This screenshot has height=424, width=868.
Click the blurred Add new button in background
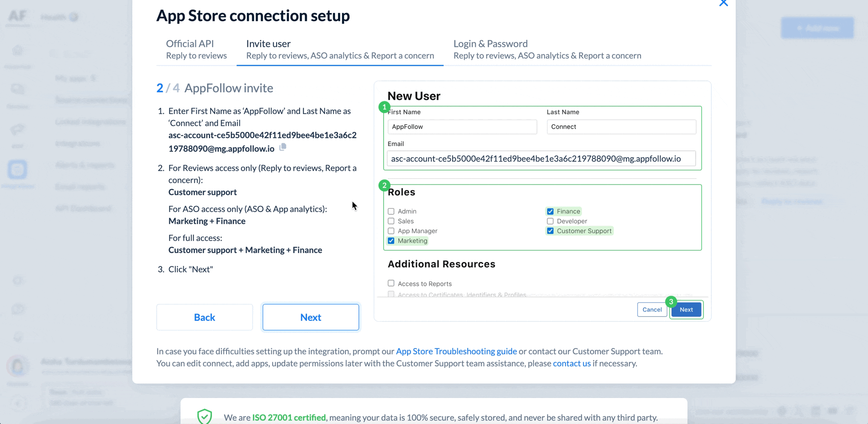coord(818,28)
